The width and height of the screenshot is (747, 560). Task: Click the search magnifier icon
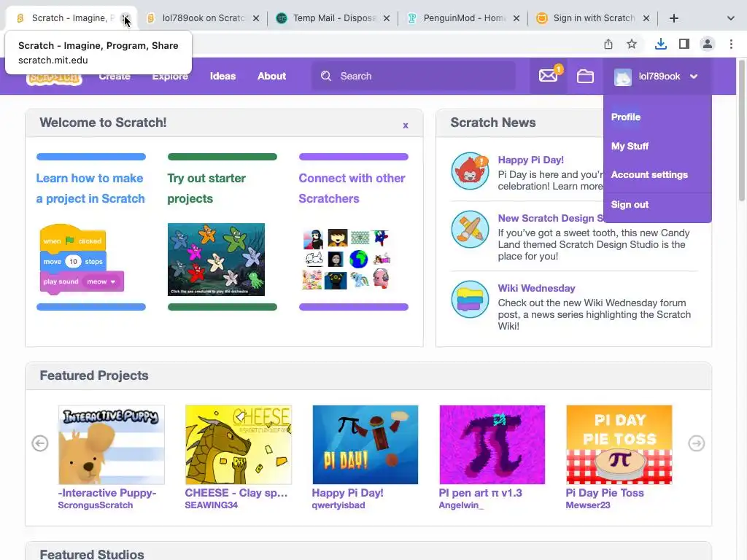point(326,76)
